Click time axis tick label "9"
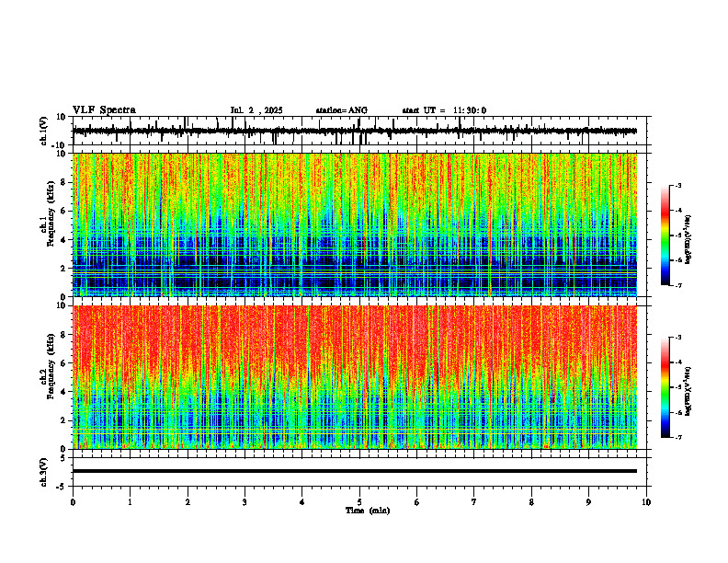Image resolution: width=728 pixels, height=563 pixels. click(588, 502)
